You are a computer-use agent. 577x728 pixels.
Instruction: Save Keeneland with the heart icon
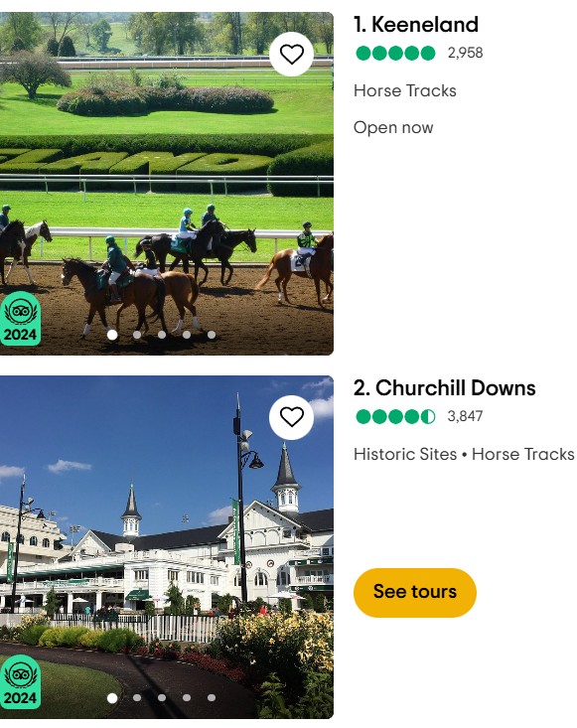click(292, 54)
